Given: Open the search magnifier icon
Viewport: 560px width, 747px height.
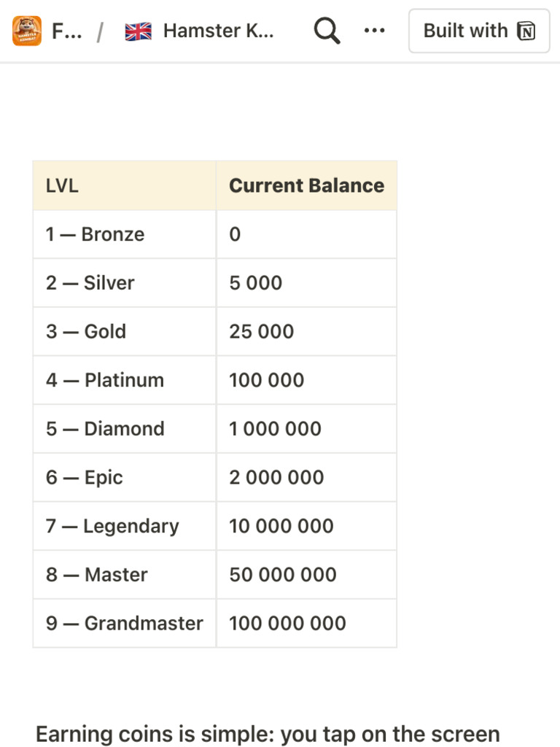Looking at the screenshot, I should tap(327, 31).
